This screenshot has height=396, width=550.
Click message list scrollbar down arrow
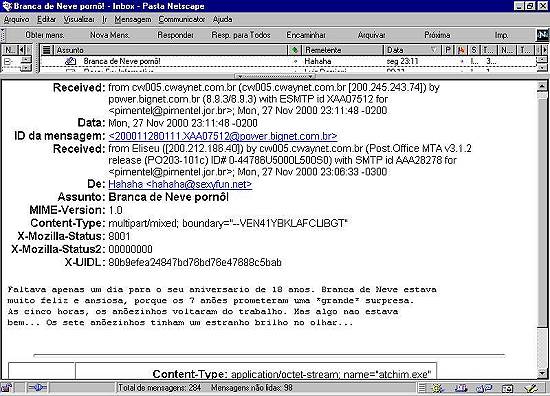point(543,68)
